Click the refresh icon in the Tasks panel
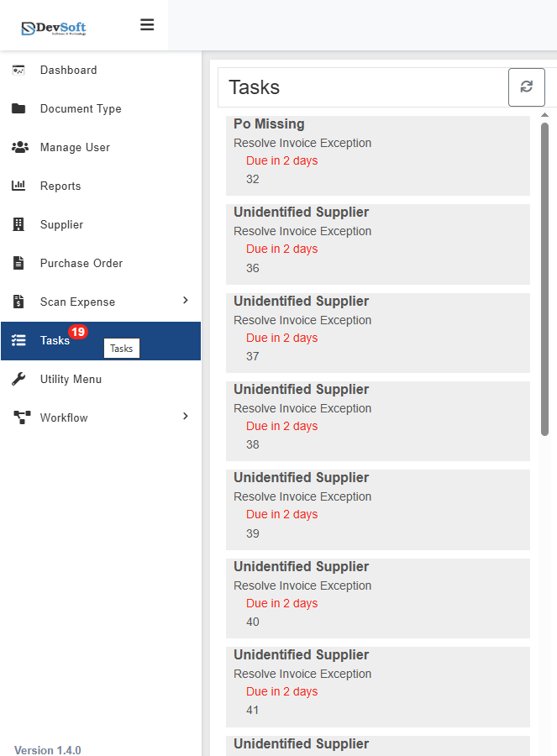The image size is (557, 756). [527, 87]
